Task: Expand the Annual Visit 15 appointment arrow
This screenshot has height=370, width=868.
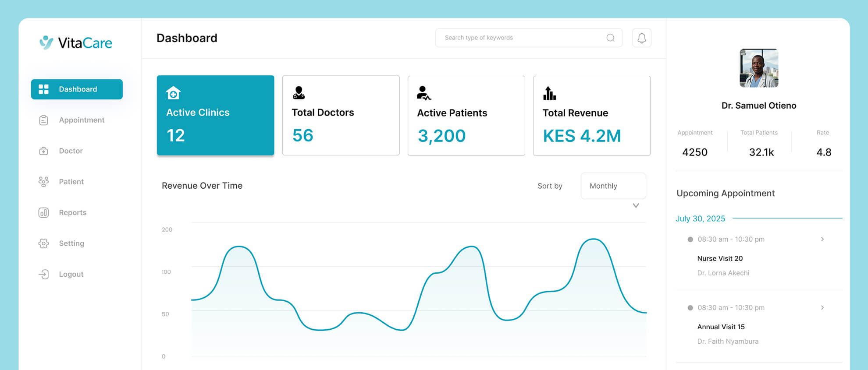Action: pyautogui.click(x=822, y=308)
